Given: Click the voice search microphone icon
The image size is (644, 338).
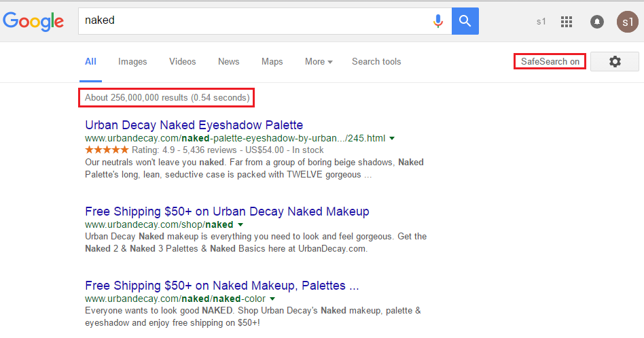Looking at the screenshot, I should click(x=438, y=21).
